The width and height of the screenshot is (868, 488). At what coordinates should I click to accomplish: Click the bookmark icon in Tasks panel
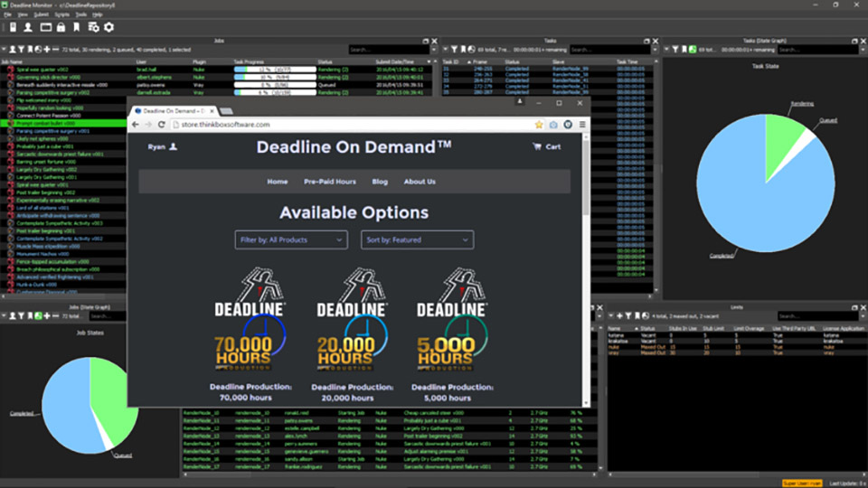coord(463,50)
